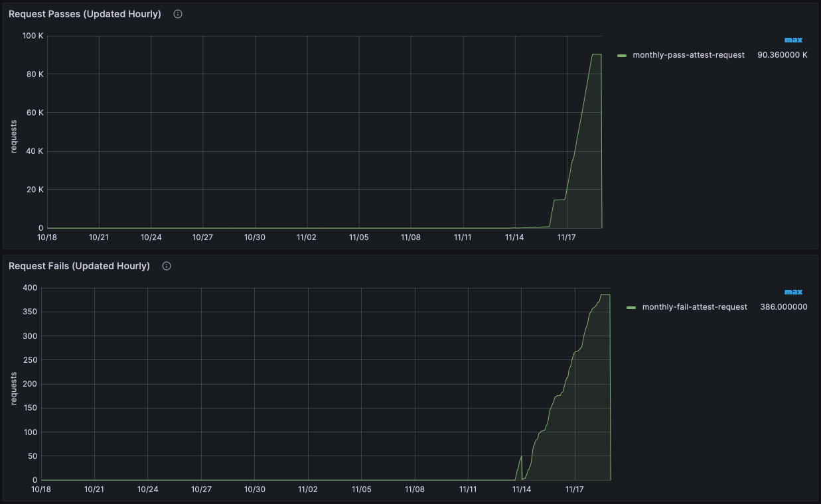Click the peak of the passes graph curve
The image size is (821, 504).
click(x=595, y=55)
